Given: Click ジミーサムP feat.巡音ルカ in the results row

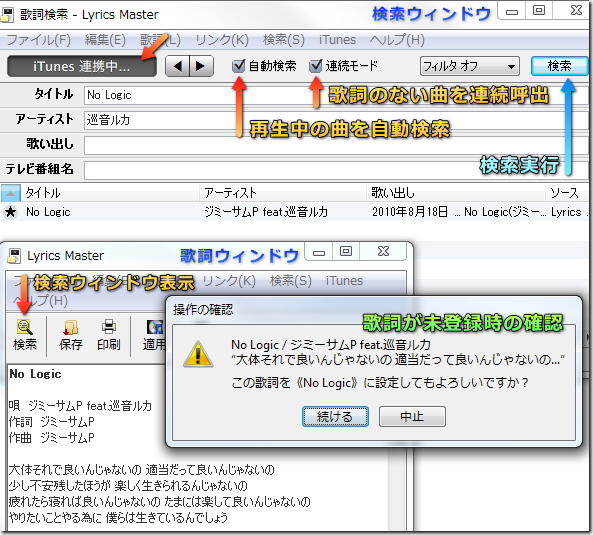Looking at the screenshot, I should click(x=266, y=212).
